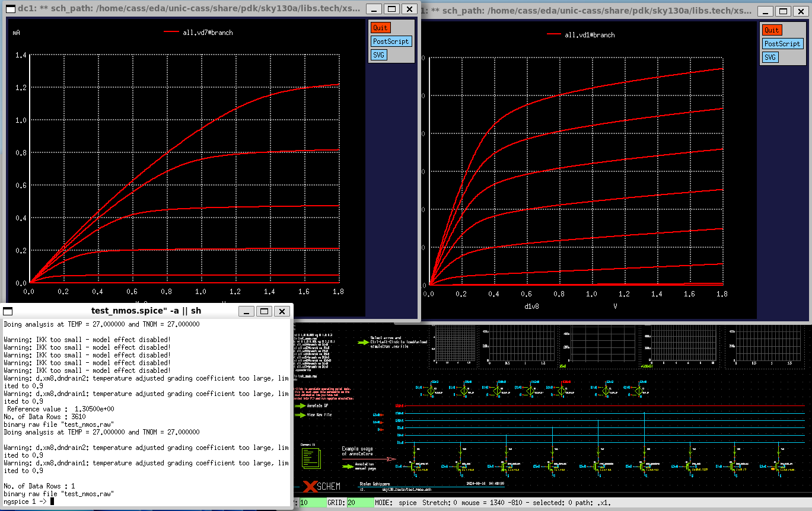The width and height of the screenshot is (812, 511).
Task: Click Quit in the vd1#branch plot window
Action: pyautogui.click(x=772, y=30)
